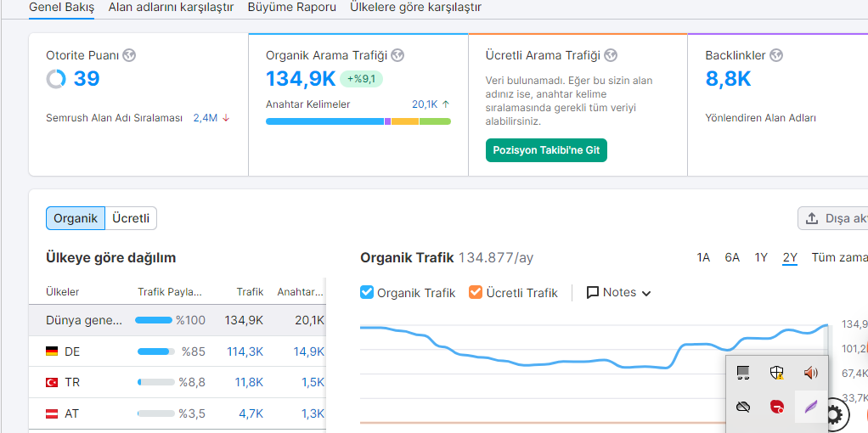This screenshot has height=433, width=868.
Task: Uncheck the Organik Trafik checkbox
Action: [x=366, y=292]
